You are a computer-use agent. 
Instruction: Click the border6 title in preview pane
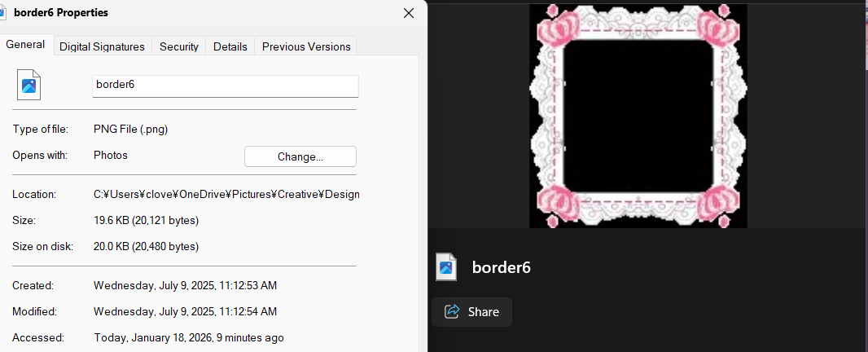[502, 267]
